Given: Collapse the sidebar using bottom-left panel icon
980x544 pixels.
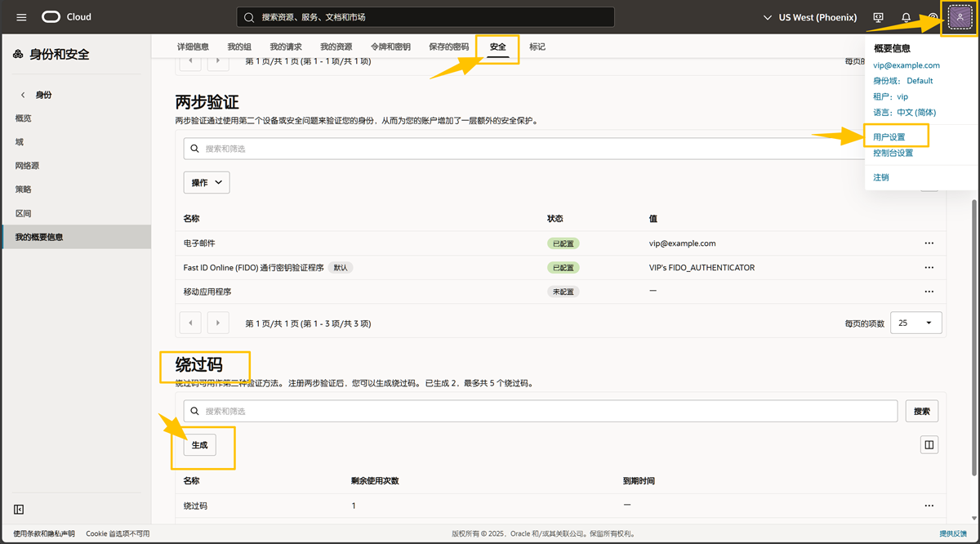Looking at the screenshot, I should tap(19, 510).
